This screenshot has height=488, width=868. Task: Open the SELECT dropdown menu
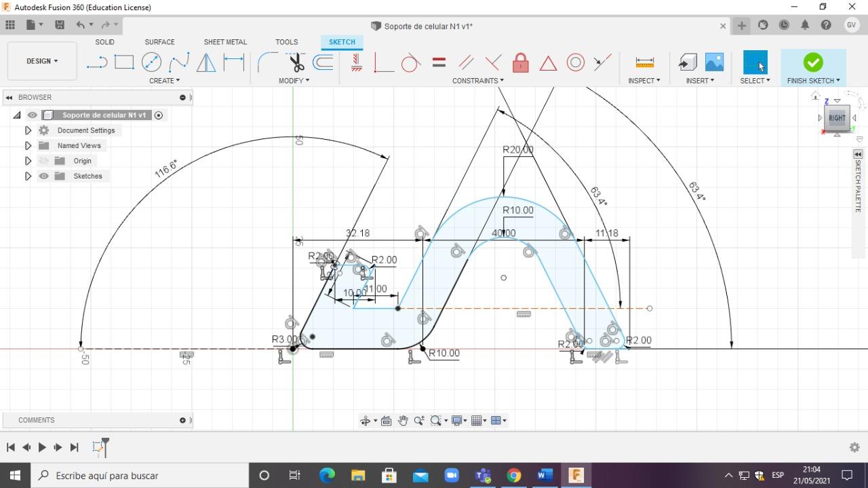[x=755, y=81]
